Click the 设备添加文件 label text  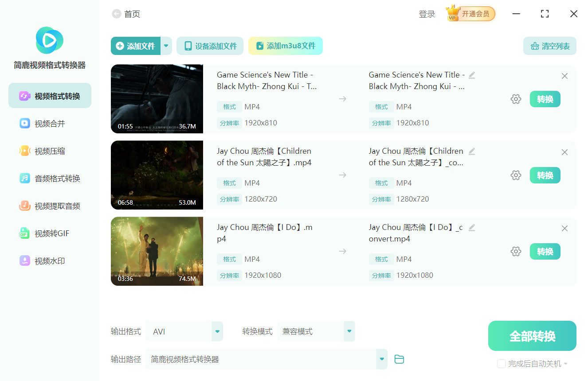[x=216, y=46]
